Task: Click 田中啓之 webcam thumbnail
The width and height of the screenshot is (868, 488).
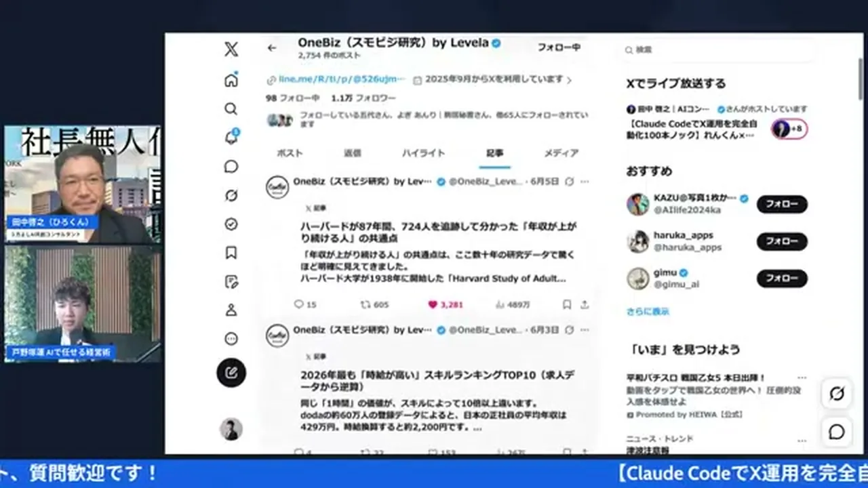Action: tap(83, 184)
